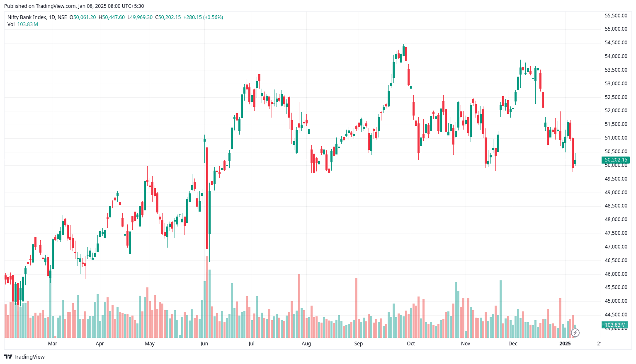Click the Apr label on time axis
Screen dimensions: 636x364
pyautogui.click(x=100, y=344)
